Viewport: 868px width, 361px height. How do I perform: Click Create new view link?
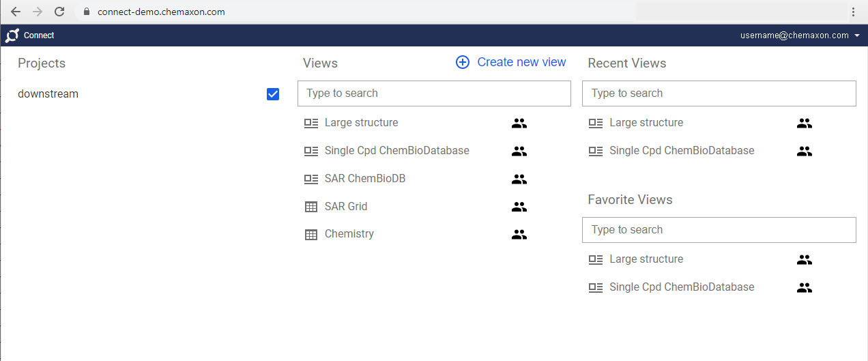tap(521, 62)
